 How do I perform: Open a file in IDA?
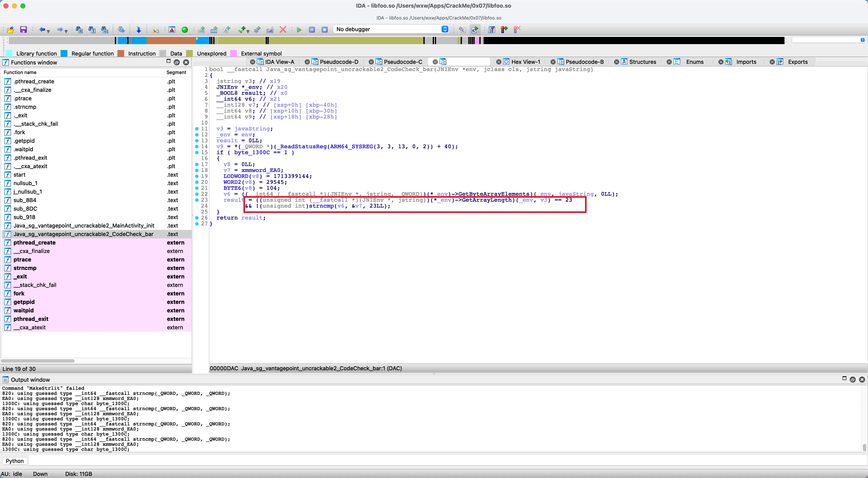pos(10,30)
